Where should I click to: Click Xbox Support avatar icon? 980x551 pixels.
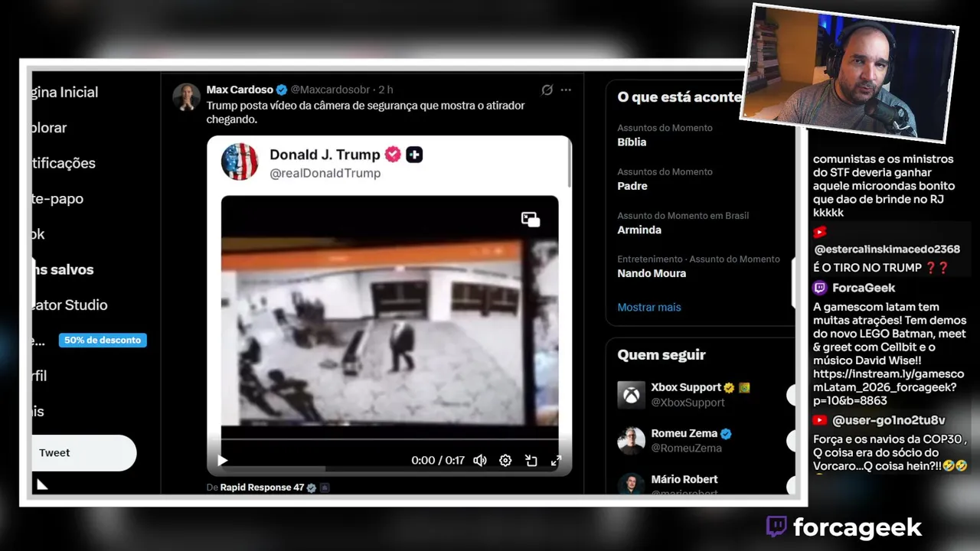(x=632, y=395)
